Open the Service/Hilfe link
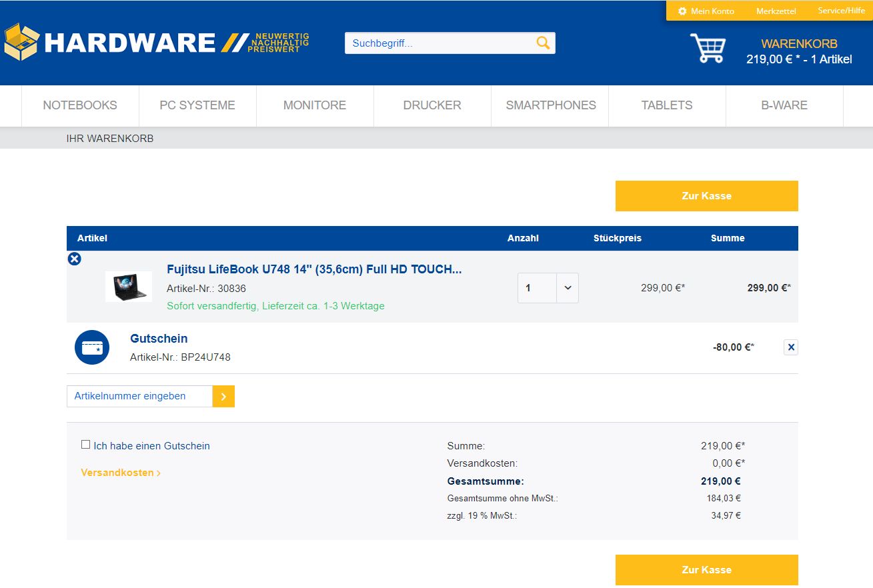 (x=842, y=11)
